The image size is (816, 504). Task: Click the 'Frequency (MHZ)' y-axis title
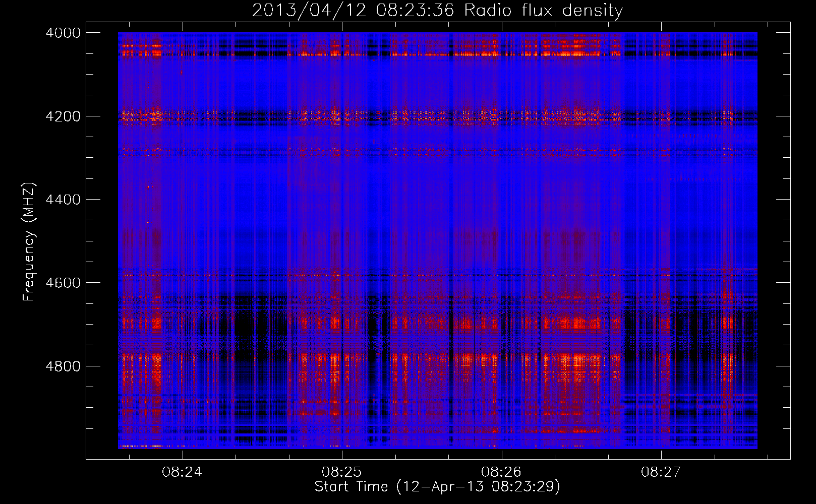coord(29,242)
